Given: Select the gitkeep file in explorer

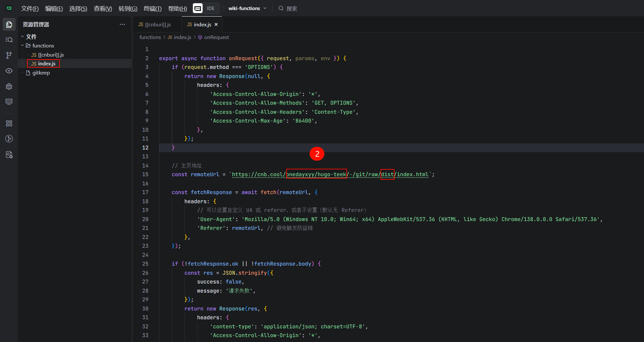Looking at the screenshot, I should 41,73.
